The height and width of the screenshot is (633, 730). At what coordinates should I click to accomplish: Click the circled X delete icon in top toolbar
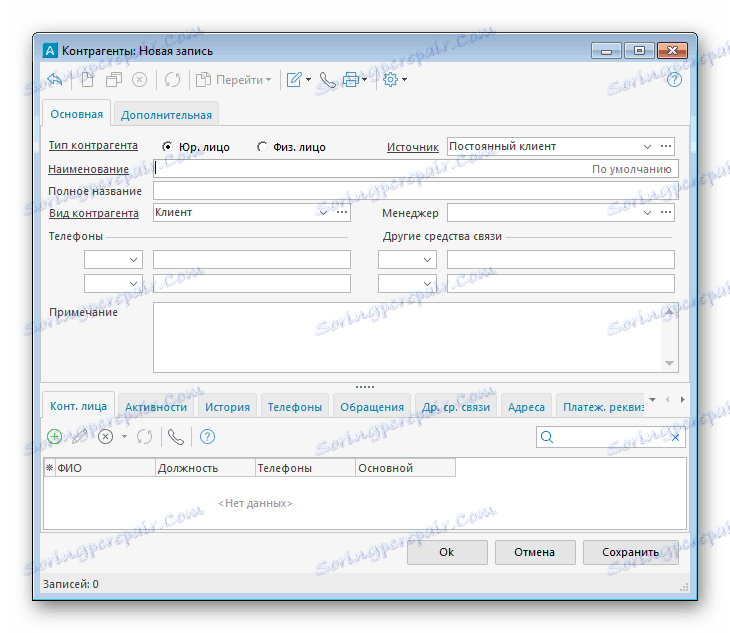click(x=139, y=80)
